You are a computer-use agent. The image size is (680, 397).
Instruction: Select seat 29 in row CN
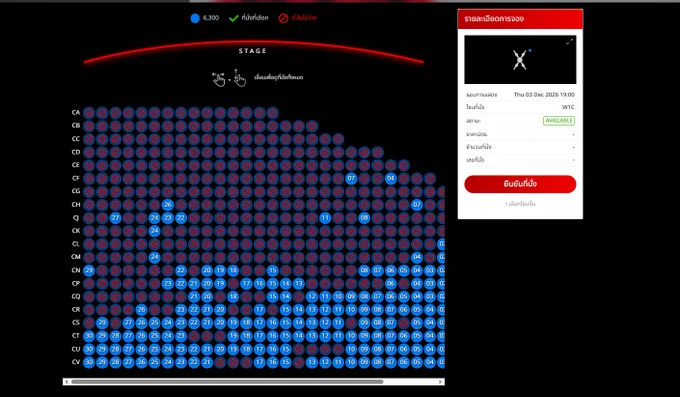89,270
